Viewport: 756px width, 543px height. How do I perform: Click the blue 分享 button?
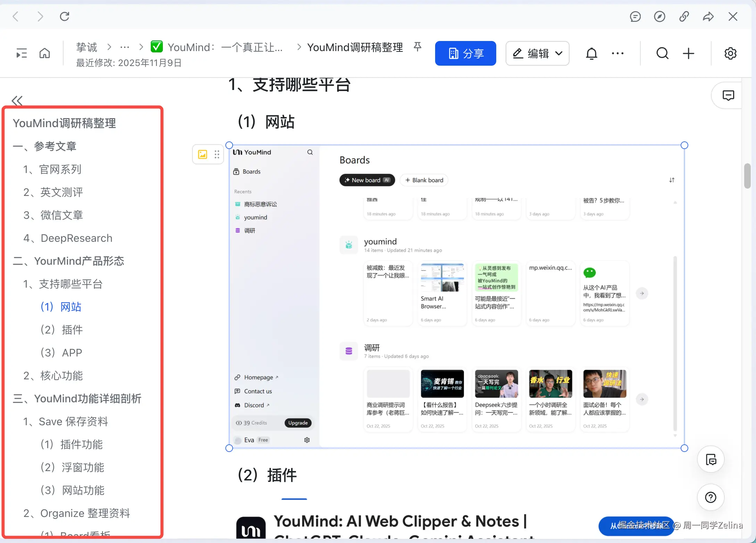point(465,54)
